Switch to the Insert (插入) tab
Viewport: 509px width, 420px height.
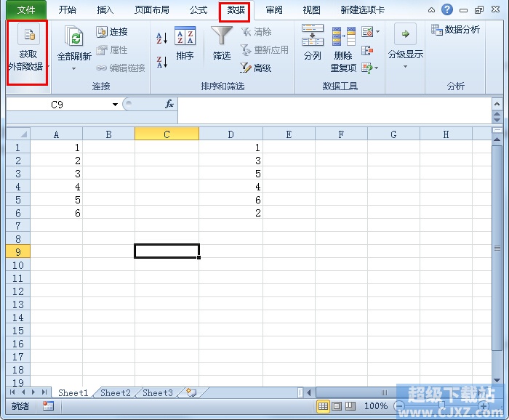tap(105, 9)
